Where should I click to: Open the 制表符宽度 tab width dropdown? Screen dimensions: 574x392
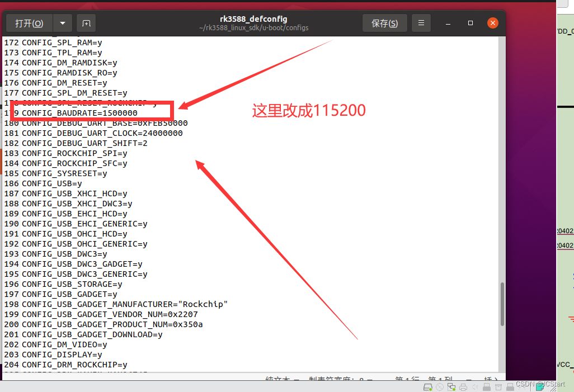(341, 380)
